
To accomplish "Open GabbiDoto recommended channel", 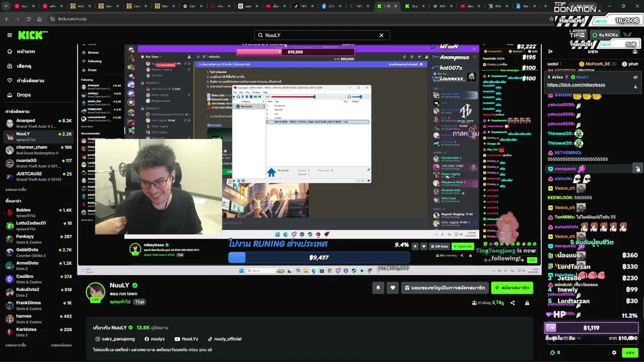I will [39, 252].
